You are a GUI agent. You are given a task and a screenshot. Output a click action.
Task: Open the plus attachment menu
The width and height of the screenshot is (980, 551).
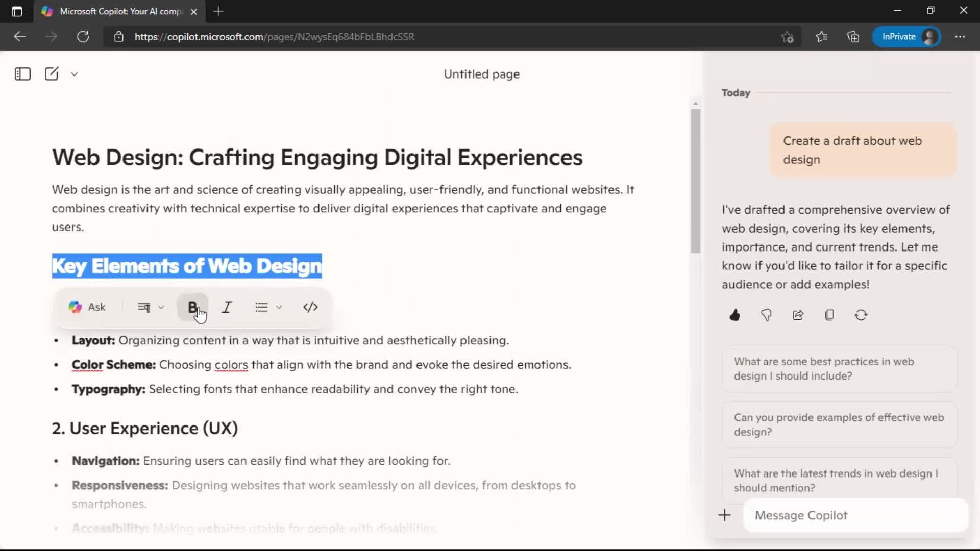(x=724, y=515)
